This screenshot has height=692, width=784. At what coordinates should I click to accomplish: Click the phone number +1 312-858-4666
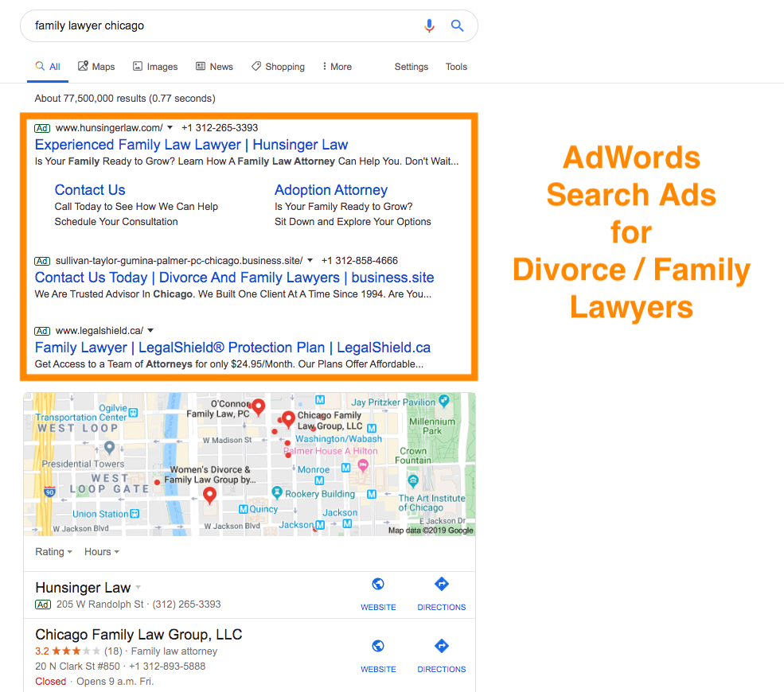coord(360,260)
